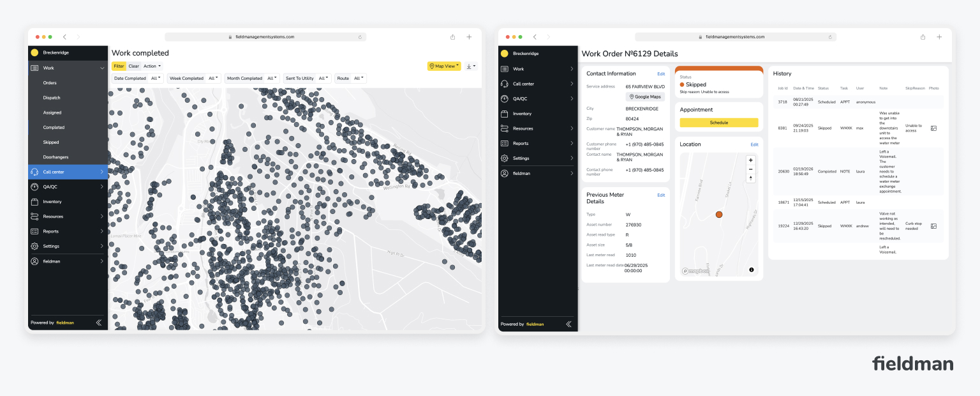Click address bar in Work Order browser window

click(x=735, y=37)
